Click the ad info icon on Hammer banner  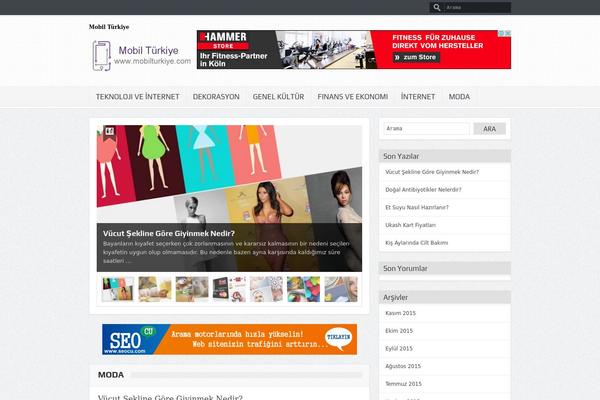[501, 33]
